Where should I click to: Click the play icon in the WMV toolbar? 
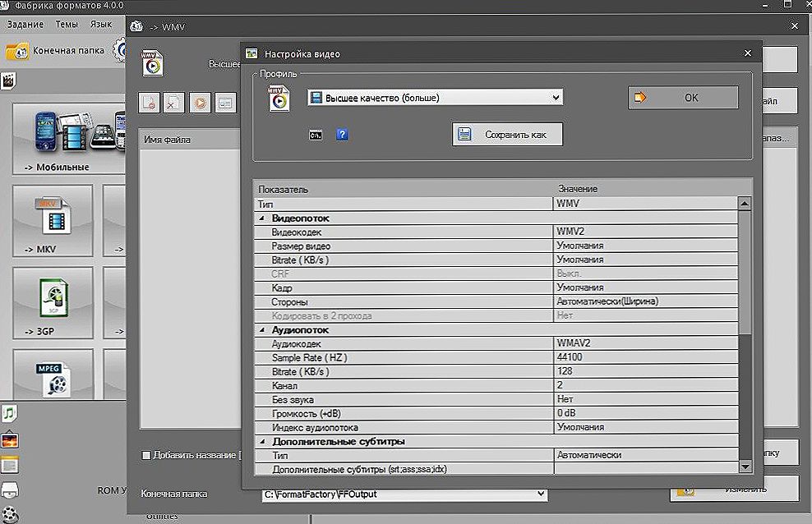200,103
